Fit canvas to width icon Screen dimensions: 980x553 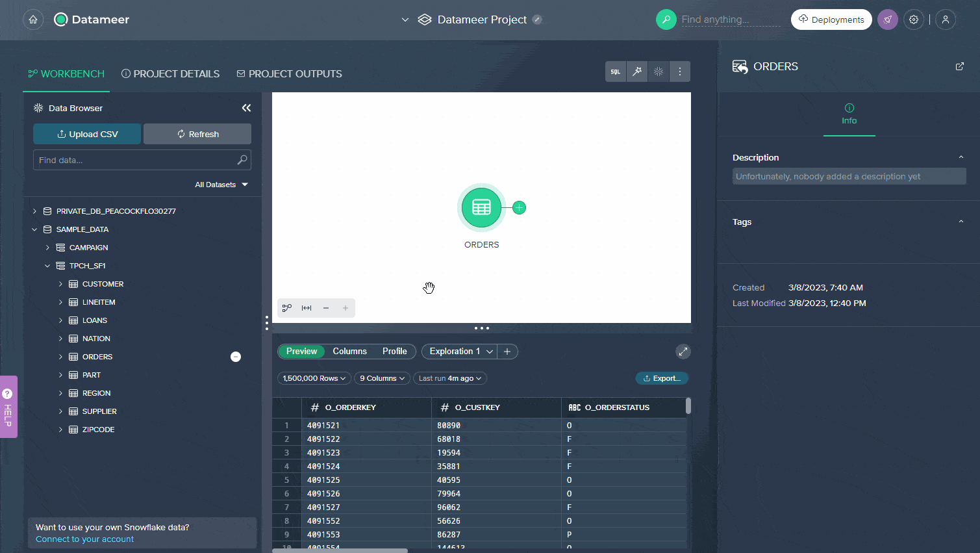(x=307, y=308)
